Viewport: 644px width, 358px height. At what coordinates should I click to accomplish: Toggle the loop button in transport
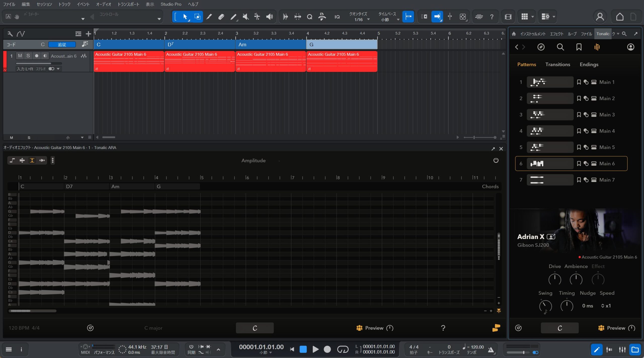[343, 349]
